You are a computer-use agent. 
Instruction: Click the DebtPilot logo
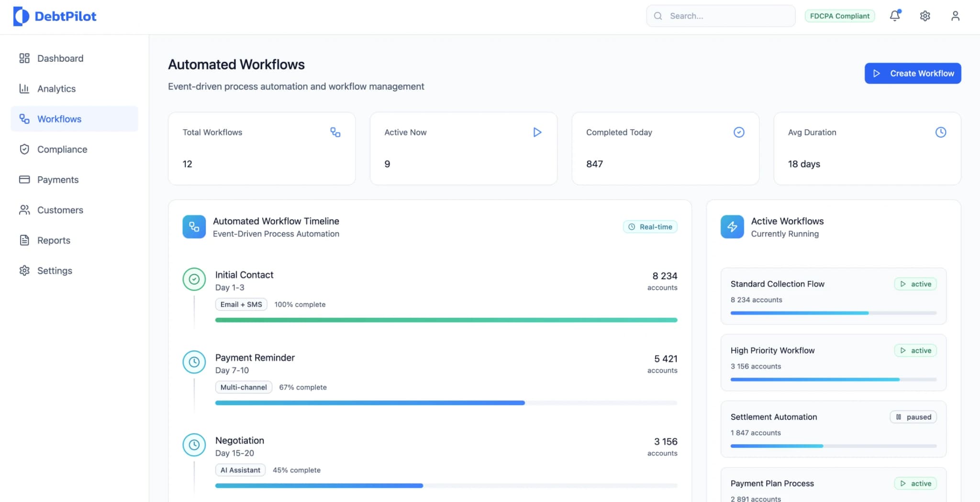point(55,16)
